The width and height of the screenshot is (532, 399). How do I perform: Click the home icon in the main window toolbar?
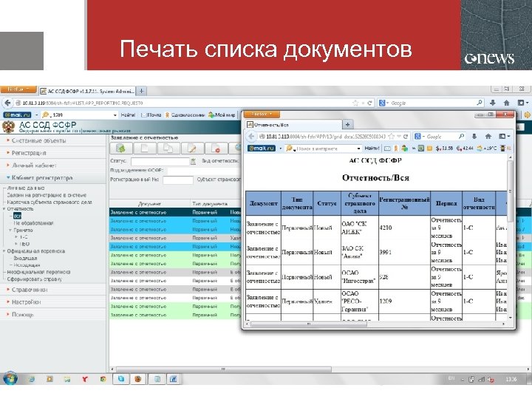point(506,103)
